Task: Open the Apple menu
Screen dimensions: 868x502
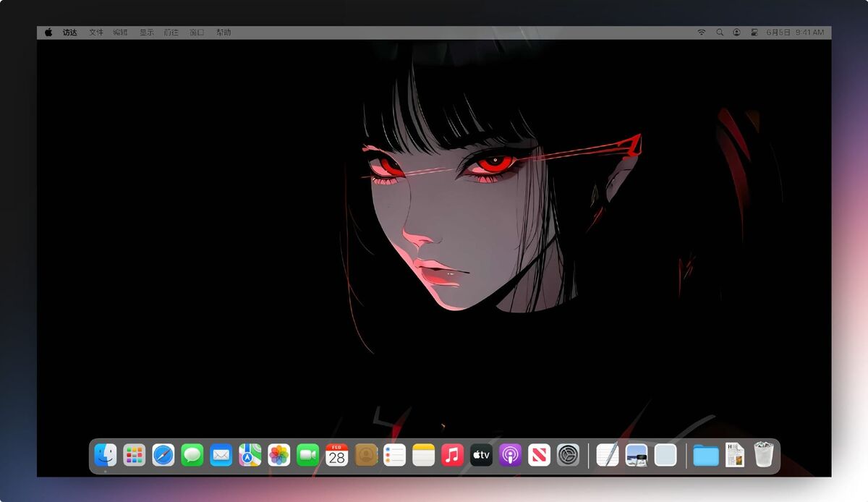Action: [48, 33]
